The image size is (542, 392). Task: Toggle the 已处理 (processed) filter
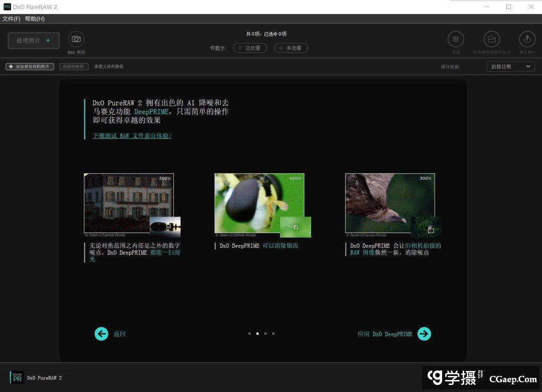(249, 48)
